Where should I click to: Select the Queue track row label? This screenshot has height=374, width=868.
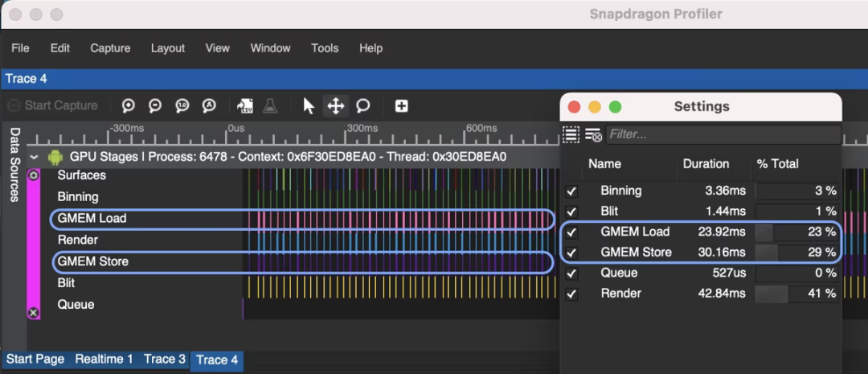coord(76,305)
